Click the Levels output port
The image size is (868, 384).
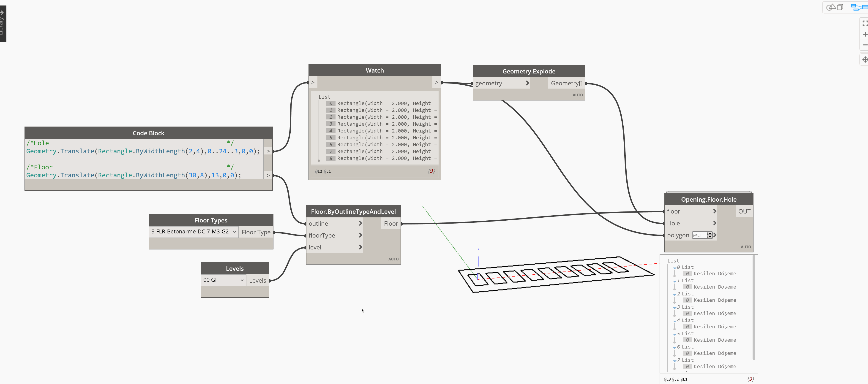pos(257,280)
